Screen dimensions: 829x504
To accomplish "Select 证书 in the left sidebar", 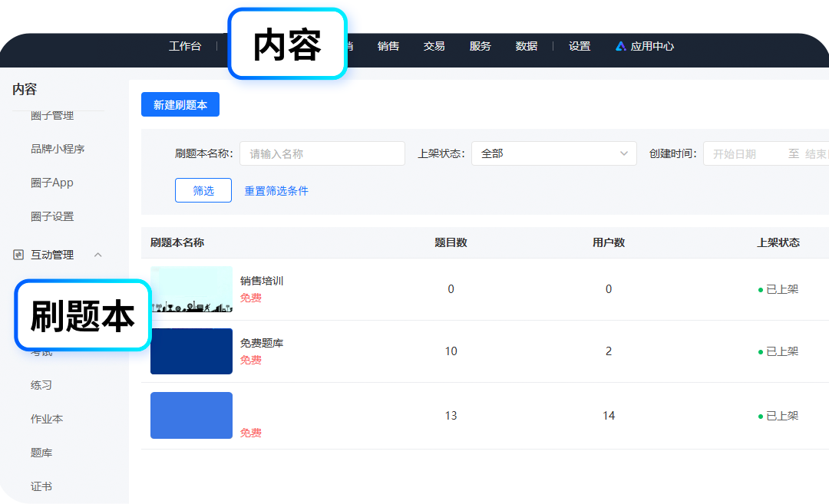I will [x=41, y=486].
